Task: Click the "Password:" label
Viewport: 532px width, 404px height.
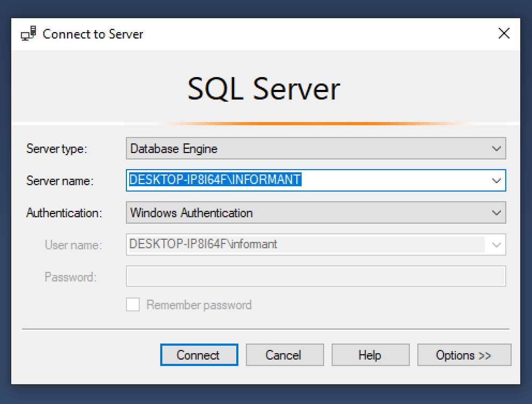Action: tap(71, 277)
